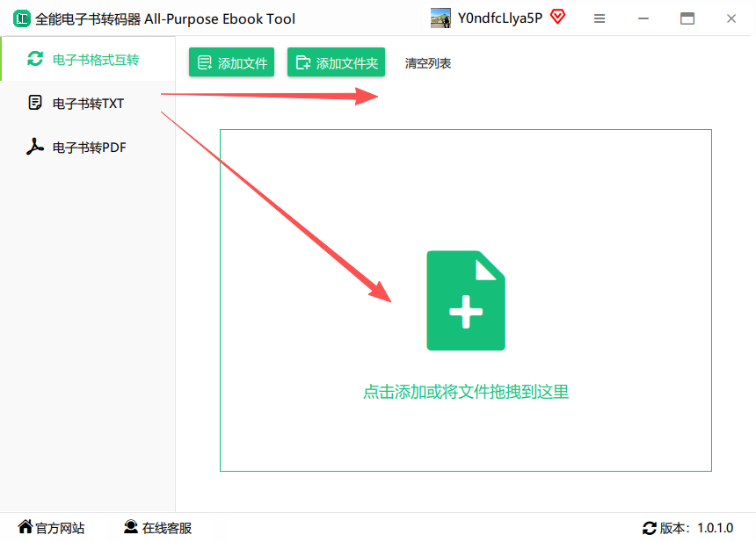Click the 添加文件 button
The height and width of the screenshot is (542, 756).
pyautogui.click(x=231, y=62)
